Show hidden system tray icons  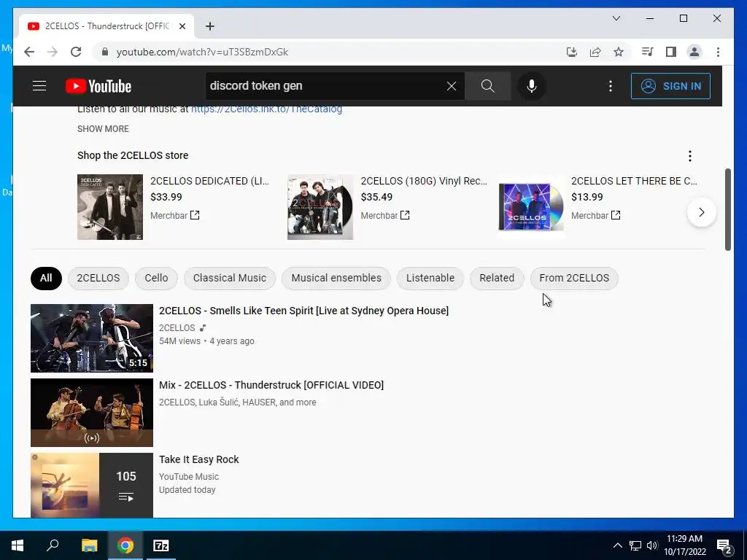(x=617, y=545)
